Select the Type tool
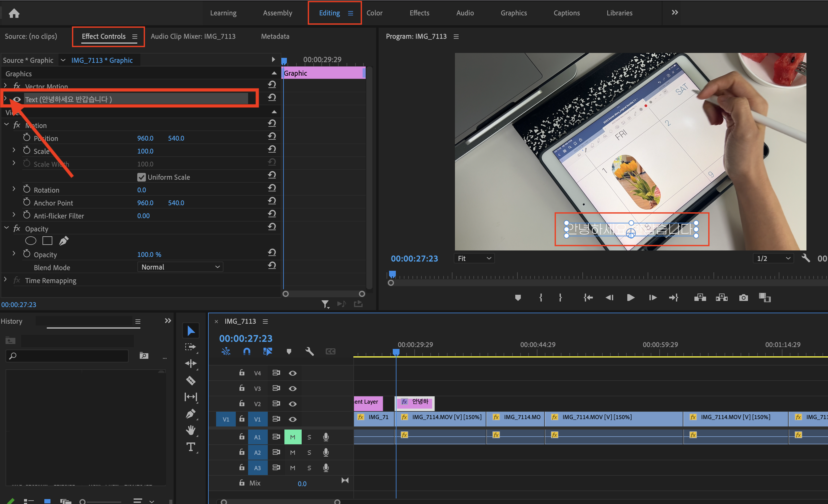The image size is (828, 504). (x=191, y=447)
